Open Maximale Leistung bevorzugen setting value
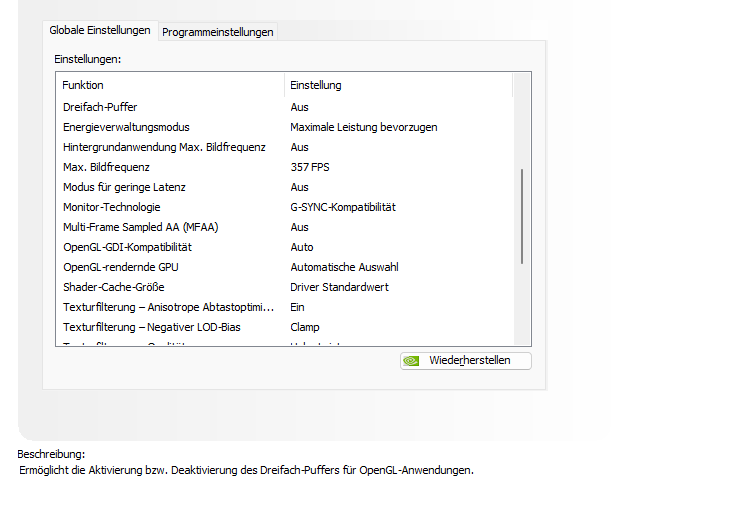The height and width of the screenshot is (517, 750). pos(364,127)
